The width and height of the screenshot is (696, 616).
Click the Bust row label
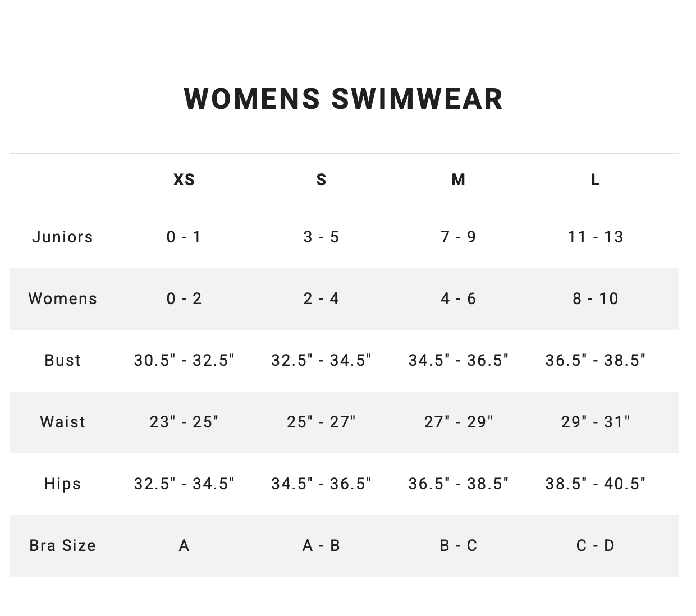(x=62, y=360)
